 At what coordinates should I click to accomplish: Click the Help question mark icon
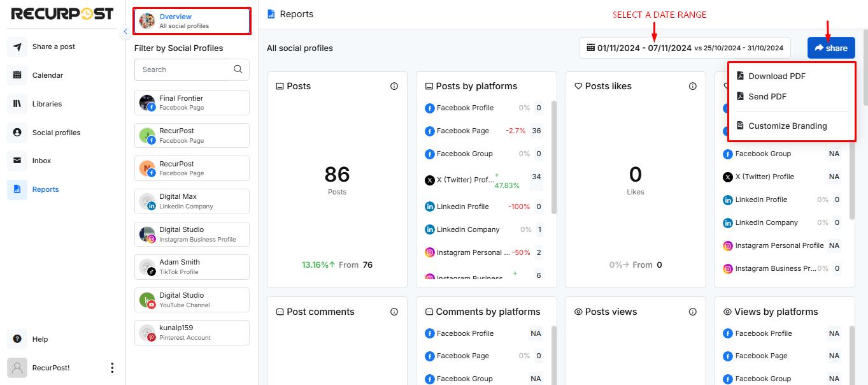coord(17,339)
